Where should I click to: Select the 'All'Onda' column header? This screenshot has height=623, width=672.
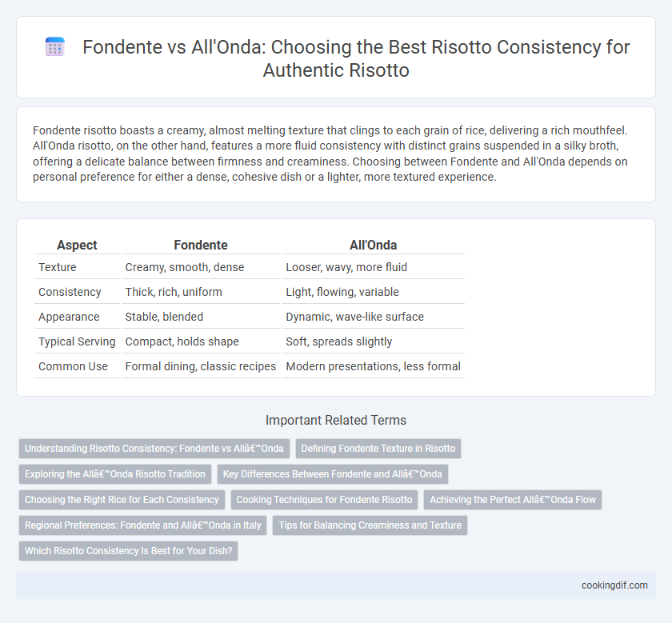(x=373, y=245)
